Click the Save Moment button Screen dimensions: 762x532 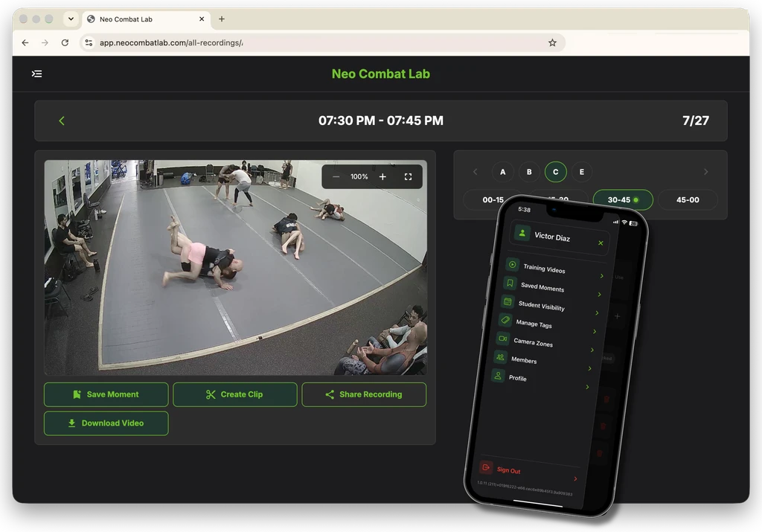106,394
